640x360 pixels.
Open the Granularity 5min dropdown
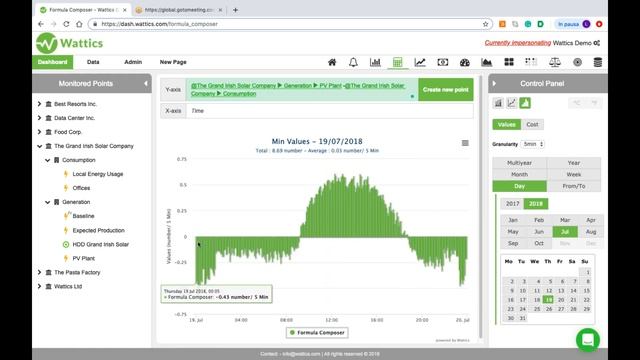[533, 144]
